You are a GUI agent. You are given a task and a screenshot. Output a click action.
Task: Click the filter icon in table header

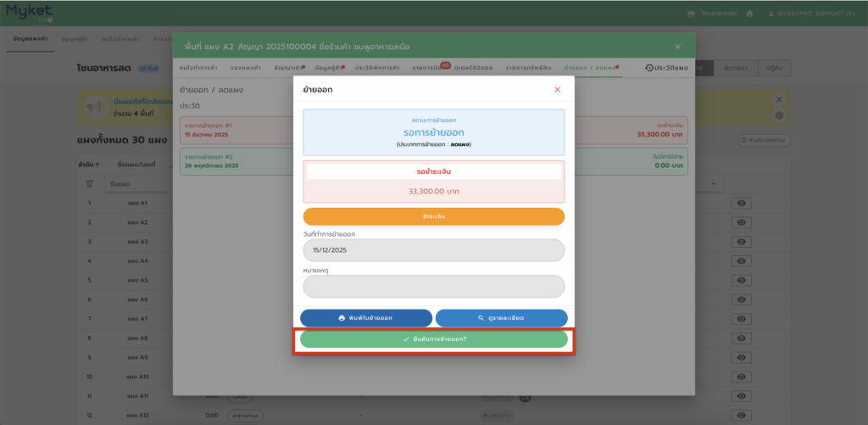90,184
